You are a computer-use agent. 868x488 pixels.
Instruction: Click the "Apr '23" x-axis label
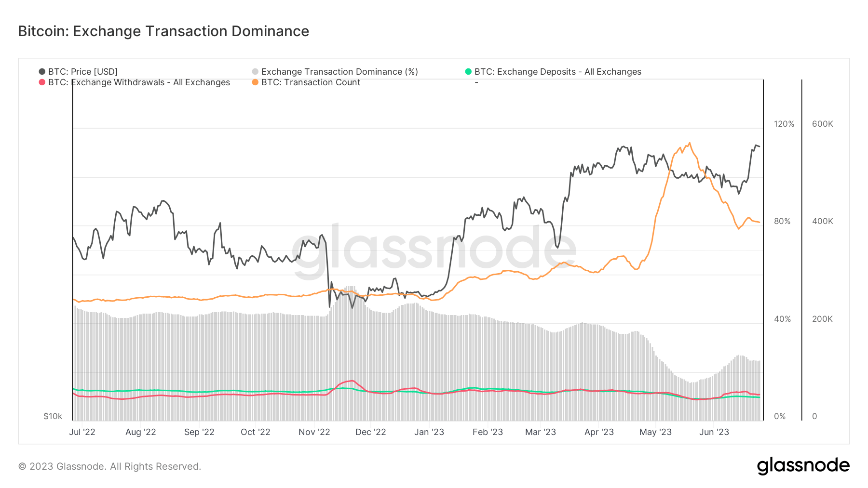pyautogui.click(x=599, y=432)
